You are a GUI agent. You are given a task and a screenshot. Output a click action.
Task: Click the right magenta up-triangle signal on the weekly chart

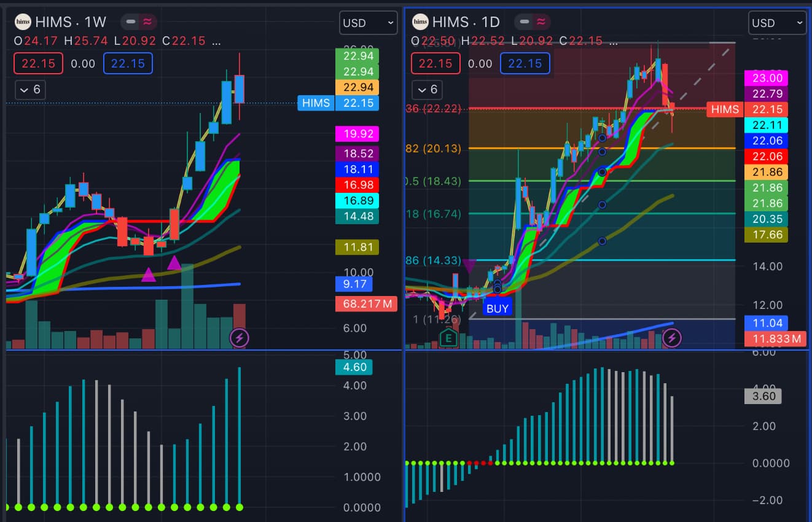(x=174, y=263)
